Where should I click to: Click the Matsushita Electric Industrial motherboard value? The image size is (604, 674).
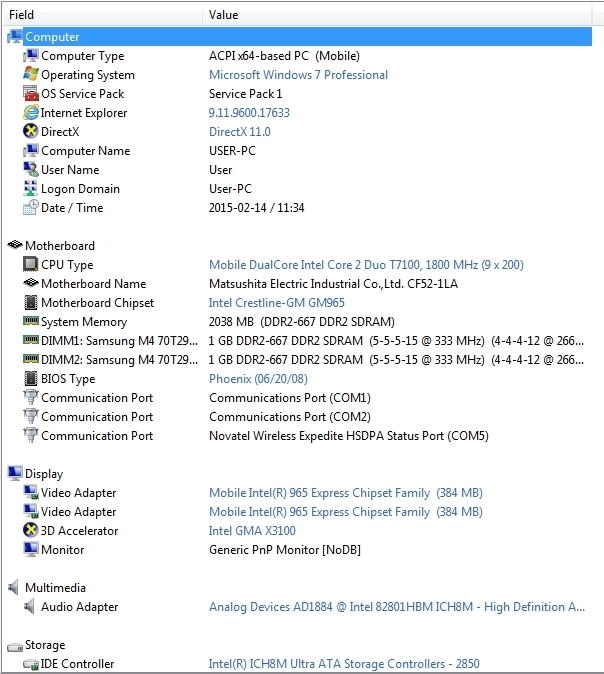334,284
